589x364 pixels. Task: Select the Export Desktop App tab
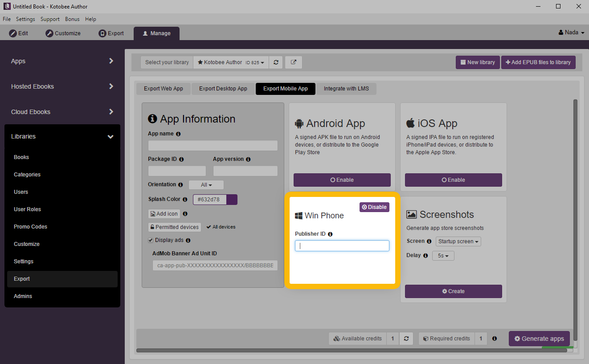(x=223, y=89)
